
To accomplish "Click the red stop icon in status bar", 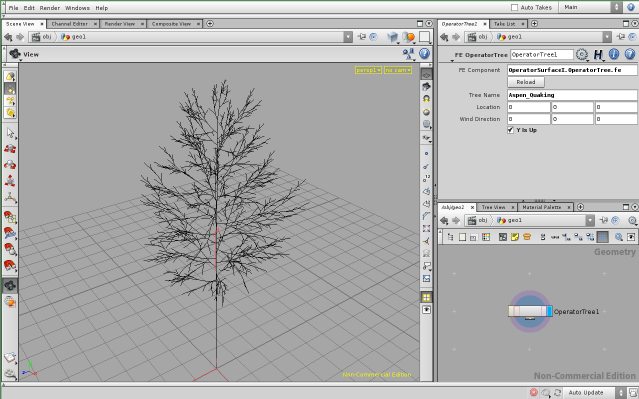I will click(533, 392).
